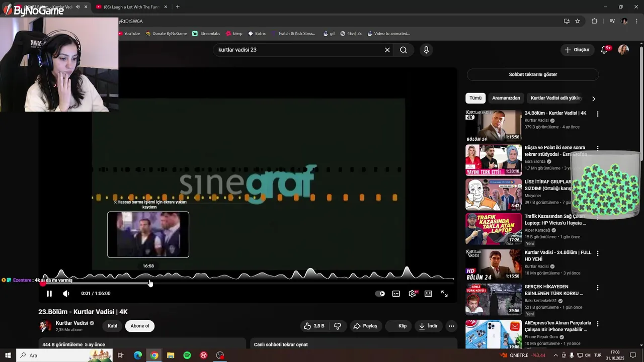Open Büşra ve Polat video thumbnail
Image resolution: width=644 pixels, height=362 pixels.
[494, 160]
